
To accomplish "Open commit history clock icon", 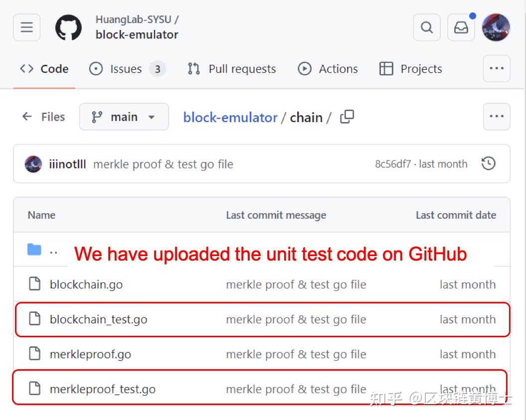I will 489,164.
